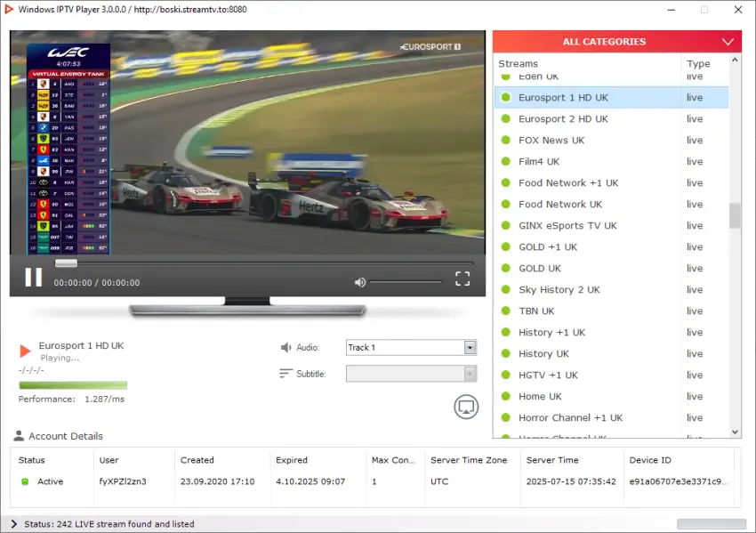The height and width of the screenshot is (533, 756).
Task: Select the Eurosport 1 HD UK stream
Action: point(611,98)
